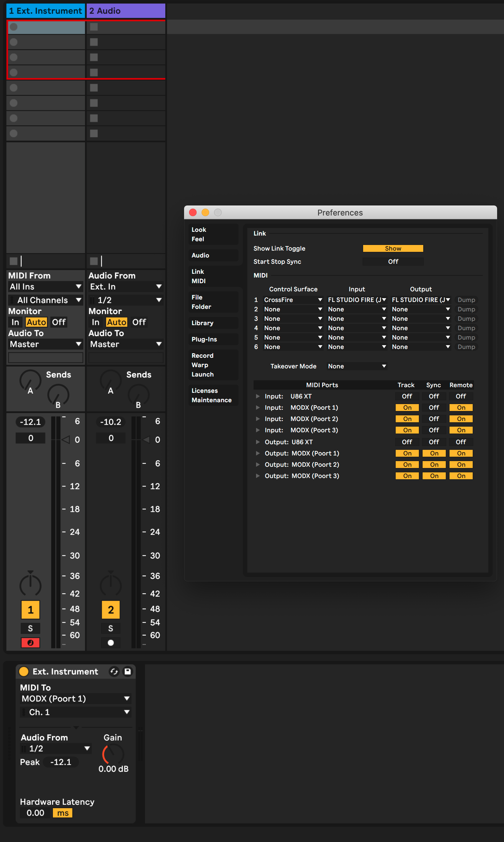This screenshot has width=504, height=842.
Task: Open File Folder preferences tab
Action: 213,302
